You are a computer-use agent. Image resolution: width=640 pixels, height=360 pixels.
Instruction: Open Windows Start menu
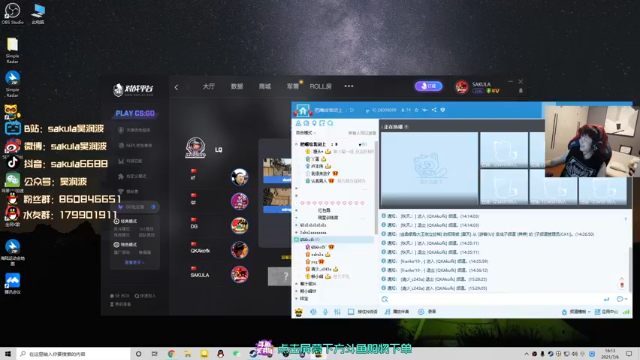click(x=7, y=354)
